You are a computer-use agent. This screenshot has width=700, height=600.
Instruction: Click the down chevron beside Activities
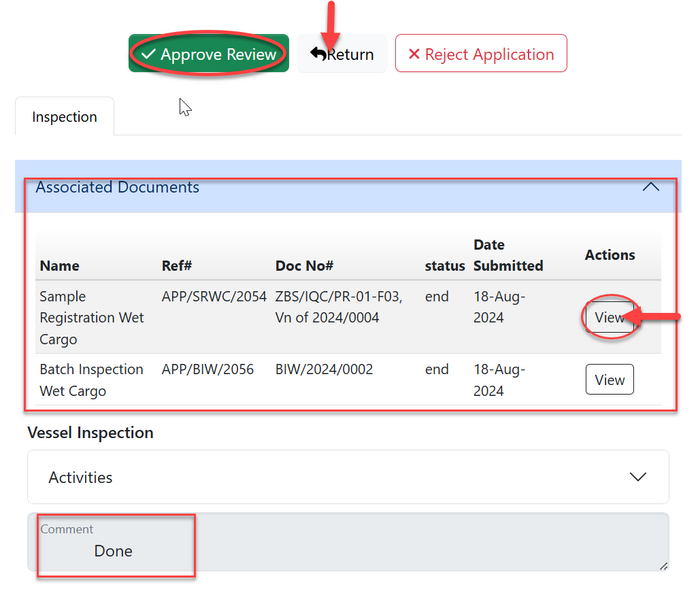pos(638,477)
